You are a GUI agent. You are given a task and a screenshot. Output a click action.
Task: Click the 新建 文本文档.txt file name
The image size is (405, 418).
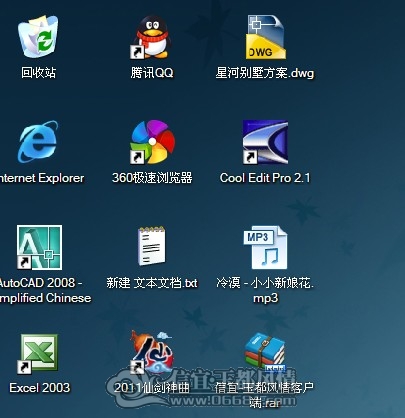[152, 283]
